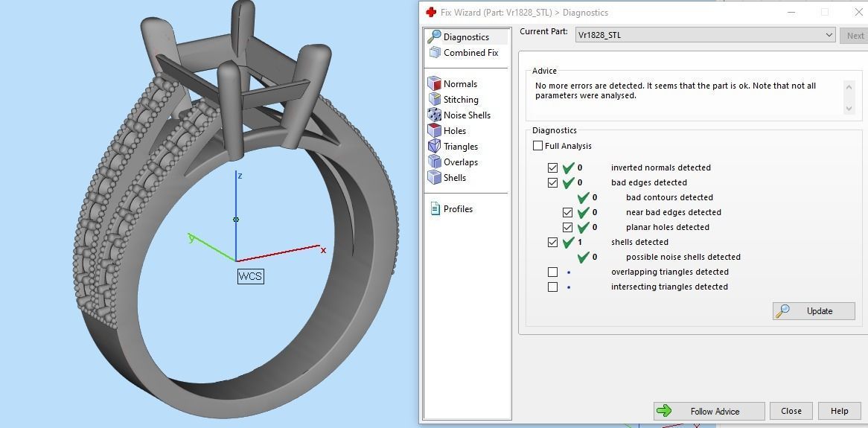Click the advice message text
The height and width of the screenshot is (428, 868).
pos(675,91)
